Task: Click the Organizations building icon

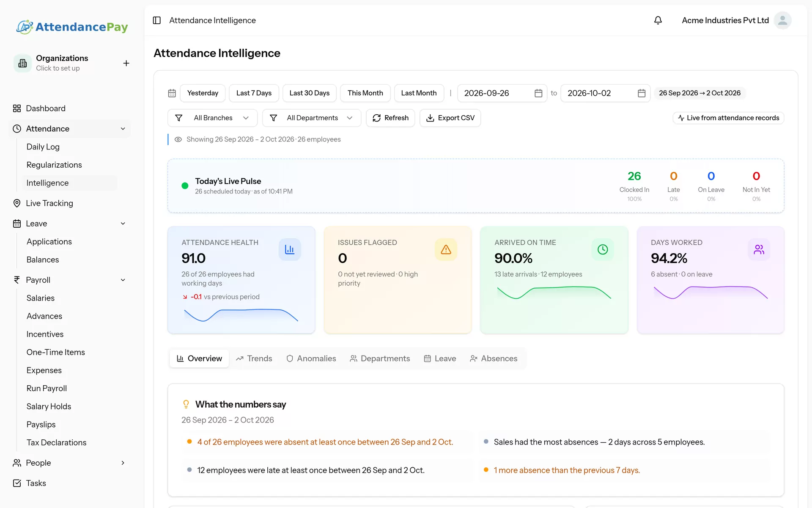Action: click(22, 63)
